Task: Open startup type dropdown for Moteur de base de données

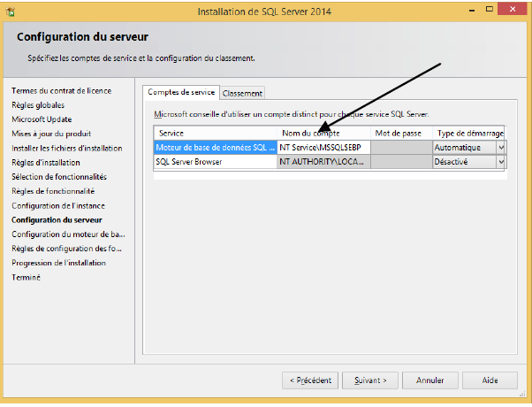Action: (x=501, y=148)
